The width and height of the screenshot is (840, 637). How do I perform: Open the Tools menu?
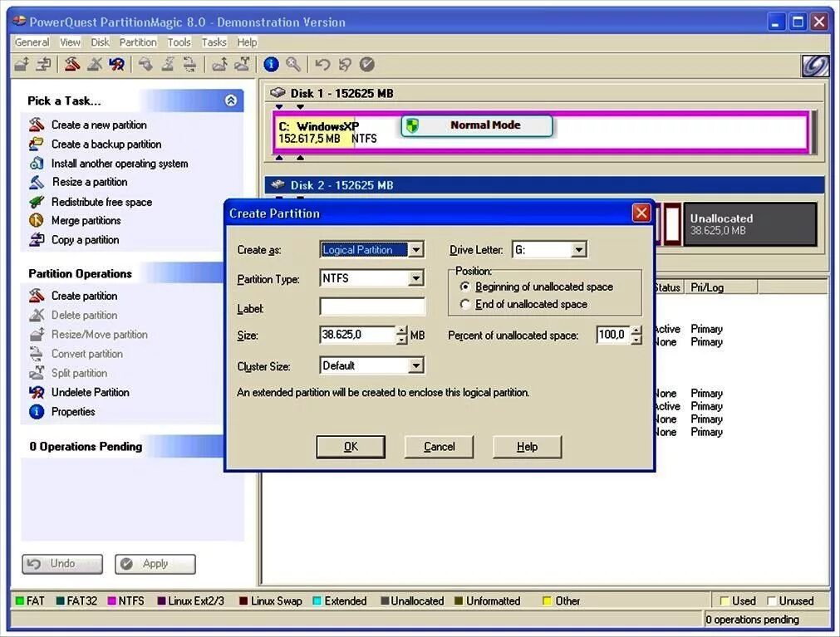click(x=179, y=42)
